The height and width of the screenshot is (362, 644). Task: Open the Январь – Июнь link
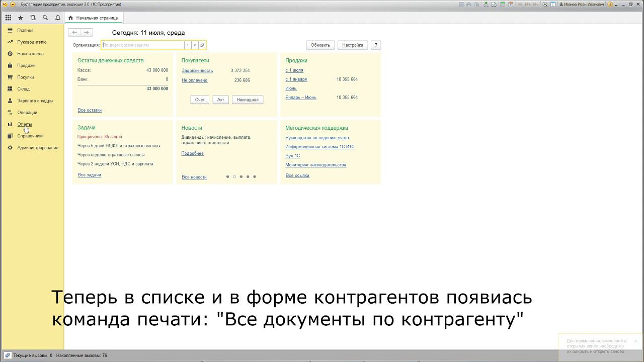[301, 98]
